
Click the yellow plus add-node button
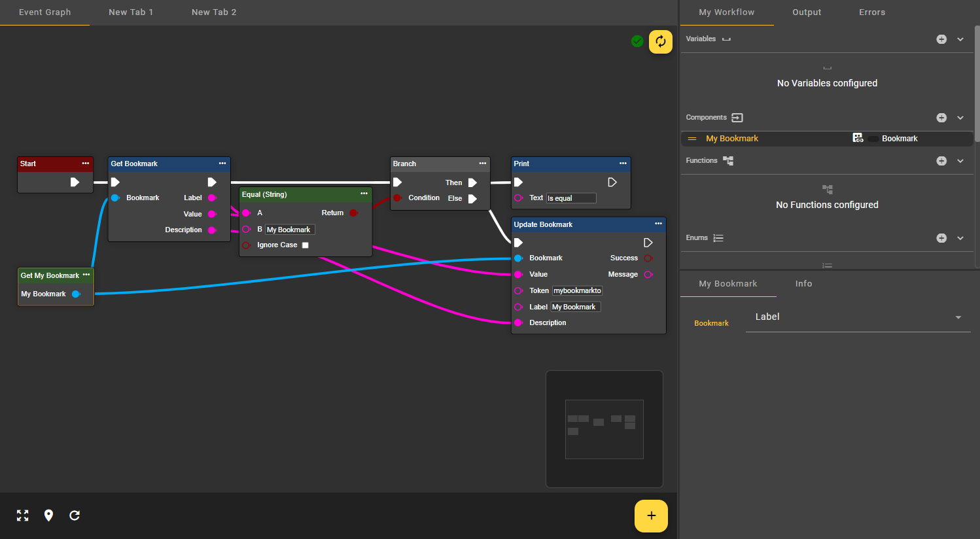(x=651, y=516)
